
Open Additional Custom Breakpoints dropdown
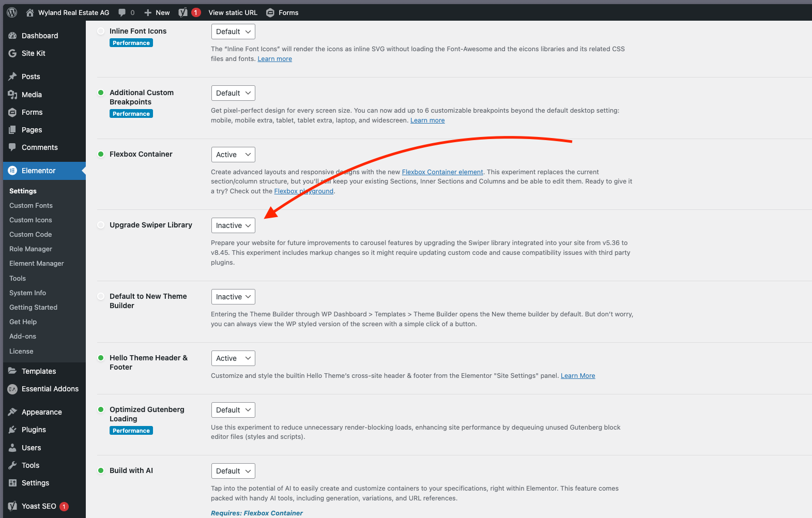coord(233,93)
